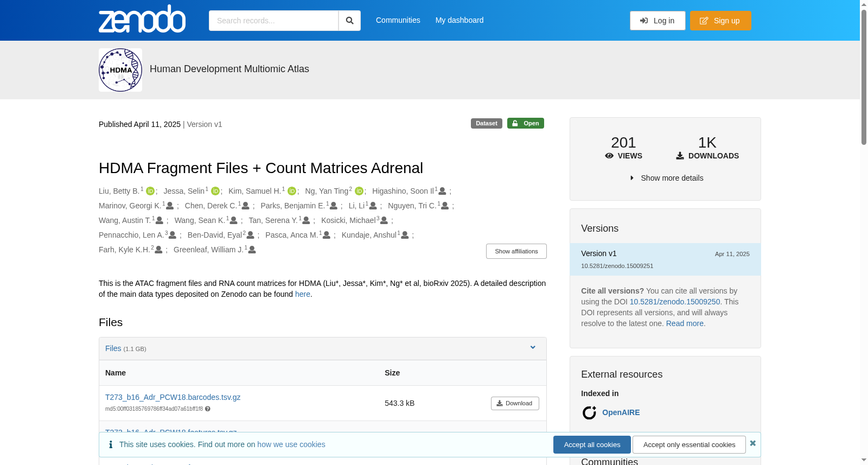The height and width of the screenshot is (465, 868).
Task: Open the T273_b16_Adr_PCW18.barcodes.tsv.gz file link
Action: click(173, 397)
